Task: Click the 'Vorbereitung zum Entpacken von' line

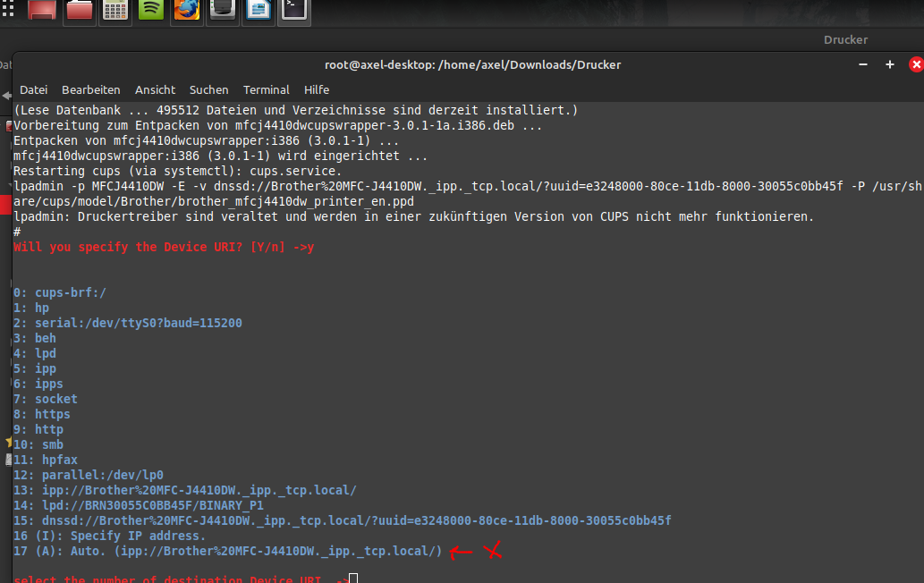Action: [277, 125]
